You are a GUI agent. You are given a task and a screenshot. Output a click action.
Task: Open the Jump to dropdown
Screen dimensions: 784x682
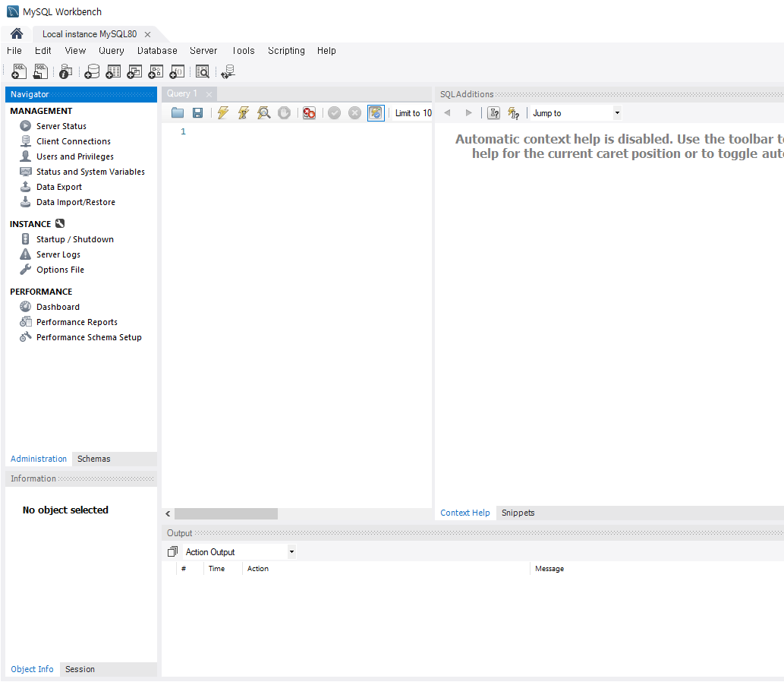coord(576,113)
